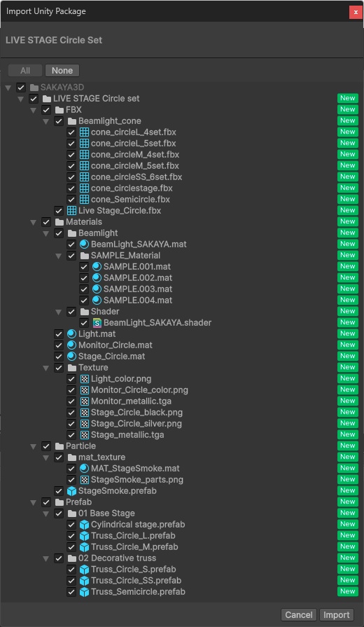This screenshot has height=627, width=364.
Task: Uncheck the Monitor_Circle_color.png checkbox
Action: tap(71, 390)
